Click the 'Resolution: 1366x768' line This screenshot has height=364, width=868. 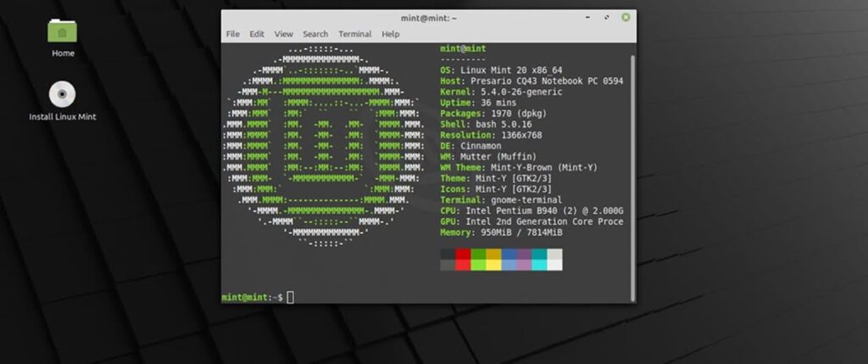pyautogui.click(x=491, y=135)
